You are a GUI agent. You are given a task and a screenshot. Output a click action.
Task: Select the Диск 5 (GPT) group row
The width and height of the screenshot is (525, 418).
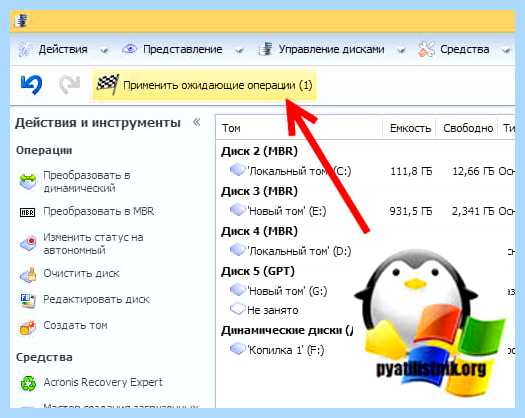click(258, 271)
